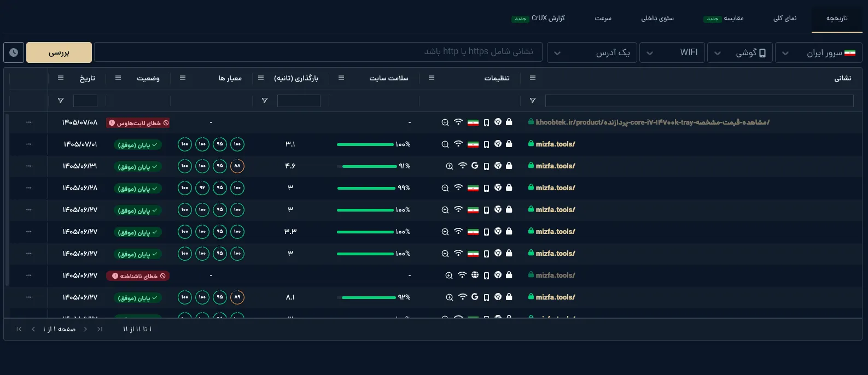The width and height of the screenshot is (868, 375).
Task: Expand the WIFI connection dropdown
Action: (x=673, y=52)
